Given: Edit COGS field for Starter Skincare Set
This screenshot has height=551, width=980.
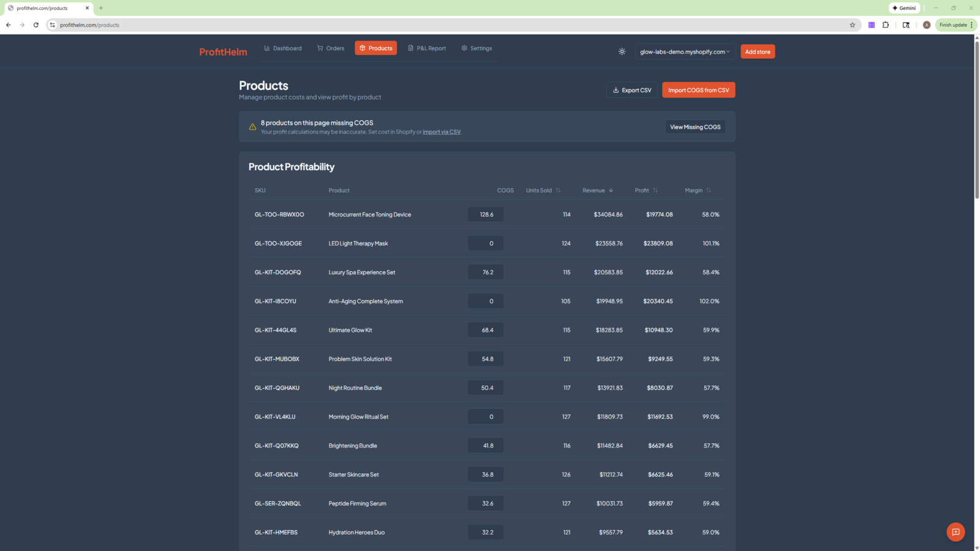Looking at the screenshot, I should [x=486, y=474].
